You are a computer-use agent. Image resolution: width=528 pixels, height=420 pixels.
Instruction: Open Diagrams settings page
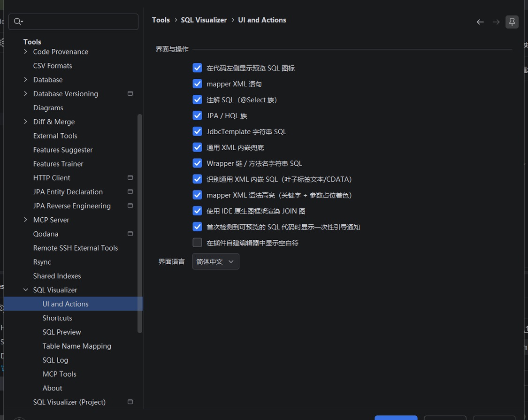point(48,108)
